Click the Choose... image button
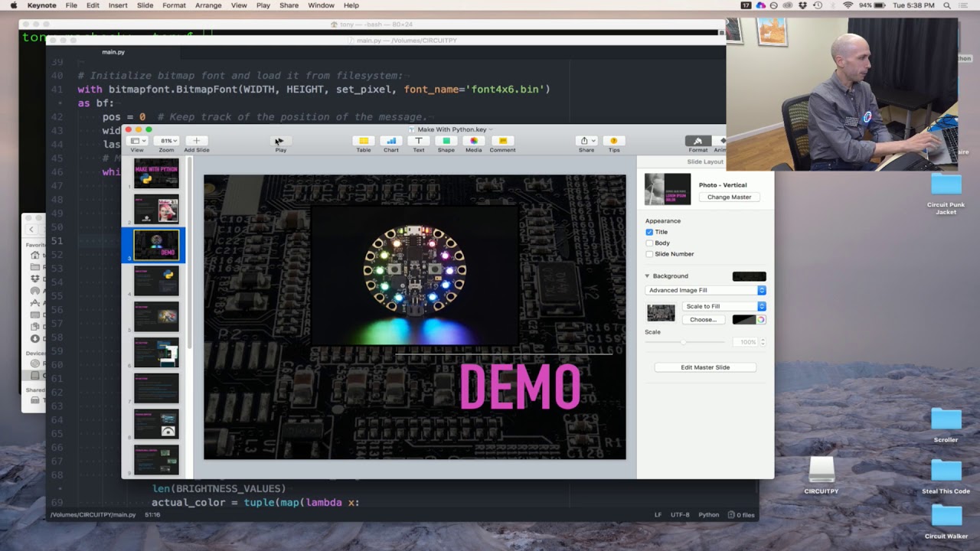 click(703, 320)
